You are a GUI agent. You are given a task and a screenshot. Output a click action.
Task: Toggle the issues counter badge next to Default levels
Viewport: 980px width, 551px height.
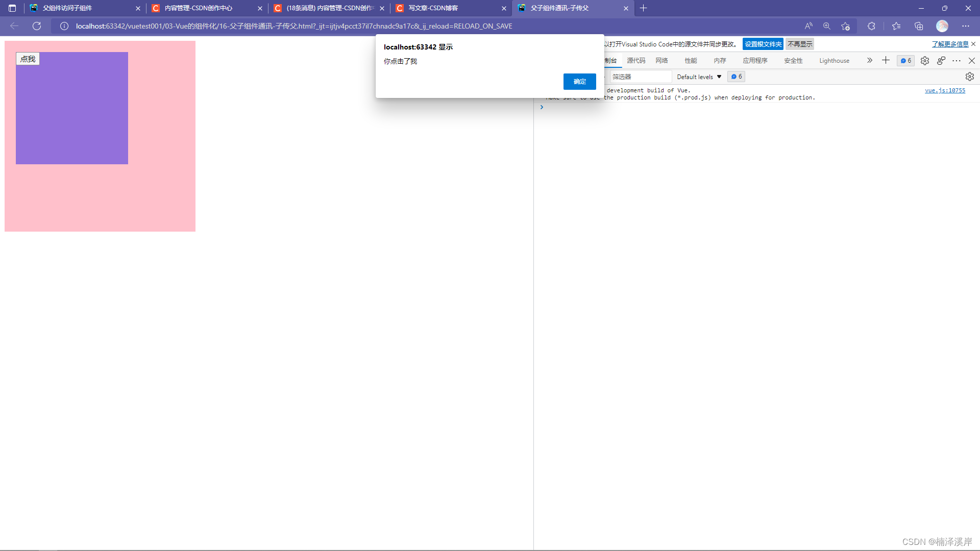[x=736, y=77]
